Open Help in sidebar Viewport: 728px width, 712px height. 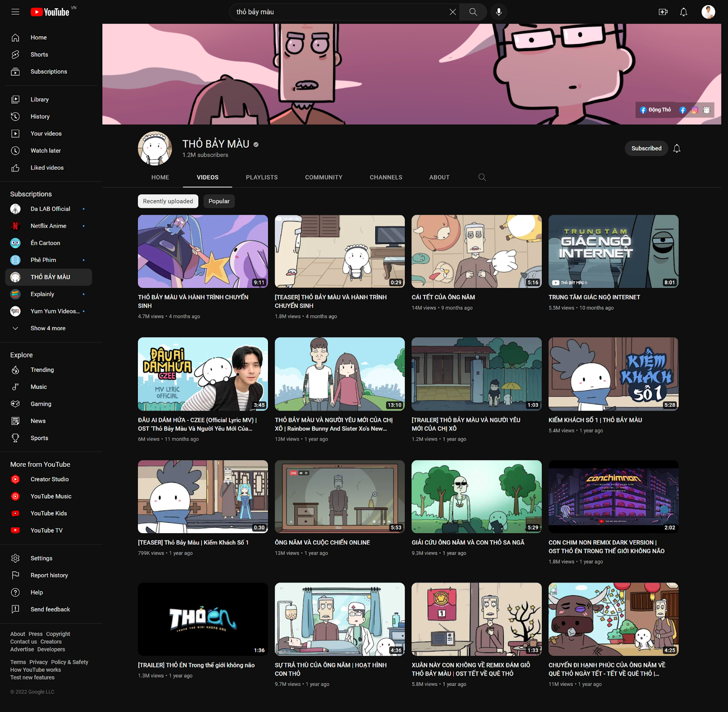(48, 592)
